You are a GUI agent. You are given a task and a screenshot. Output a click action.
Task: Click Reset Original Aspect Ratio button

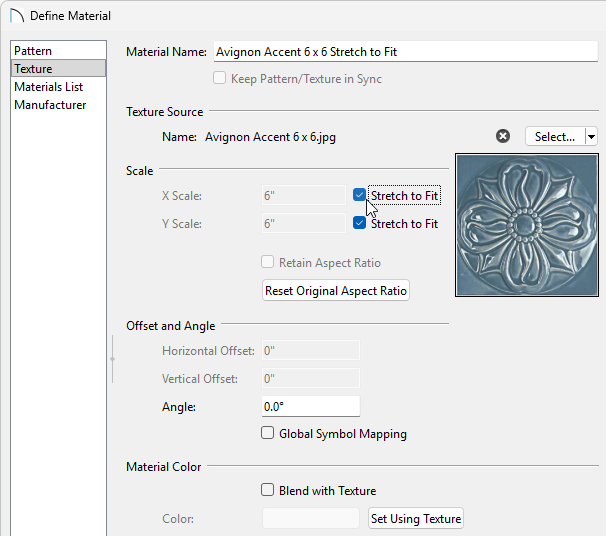336,290
